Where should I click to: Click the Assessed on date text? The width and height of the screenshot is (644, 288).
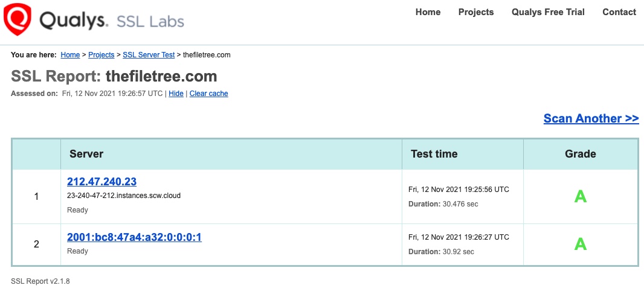coord(86,94)
